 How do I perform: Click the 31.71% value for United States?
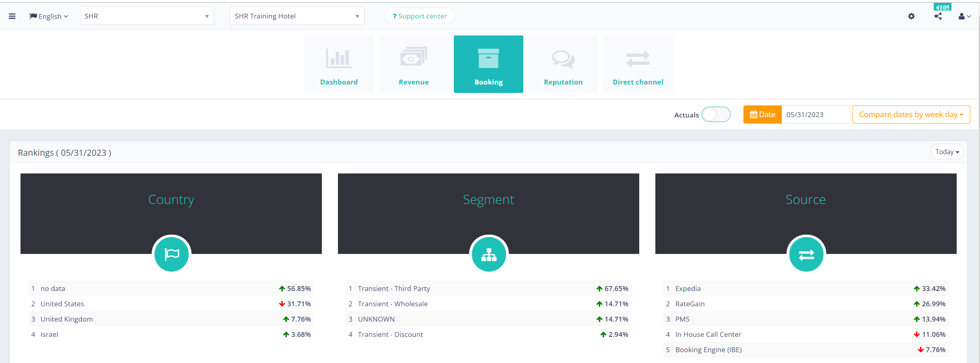(x=299, y=304)
